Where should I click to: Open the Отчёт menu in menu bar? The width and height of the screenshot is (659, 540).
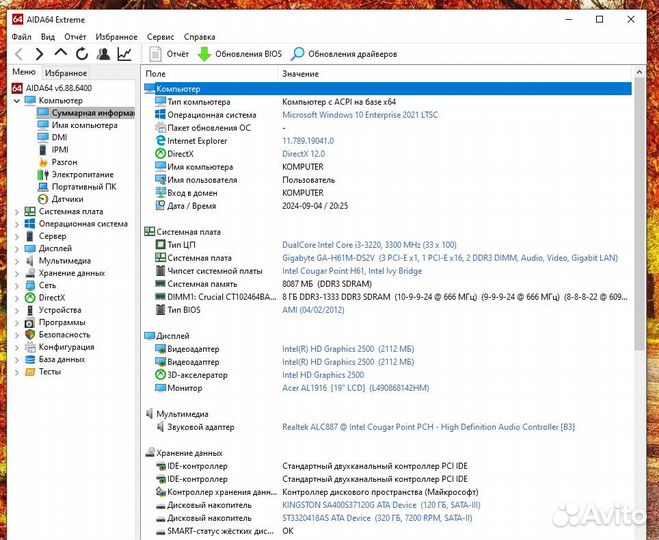pos(75,37)
